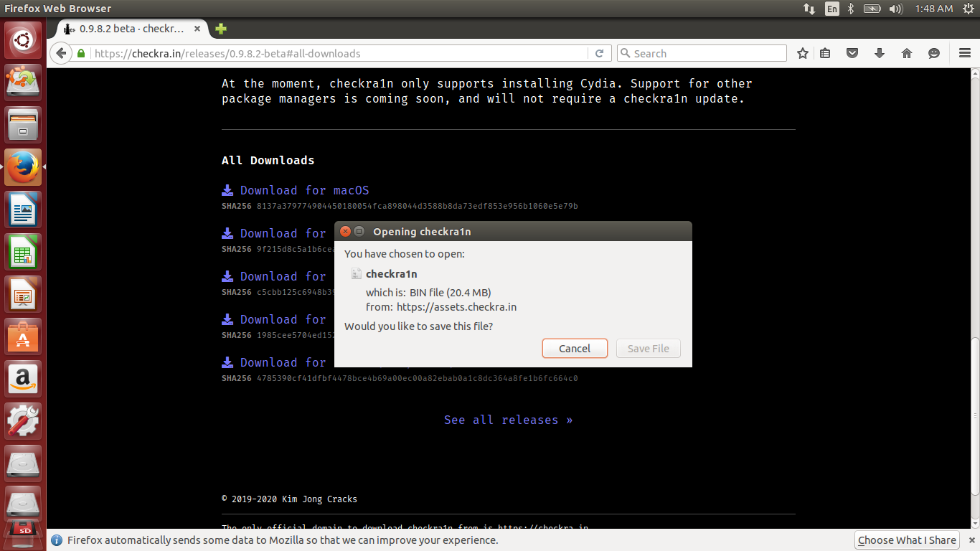Open the En keyboard layout indicator
This screenshot has width=980, height=551.
831,9
